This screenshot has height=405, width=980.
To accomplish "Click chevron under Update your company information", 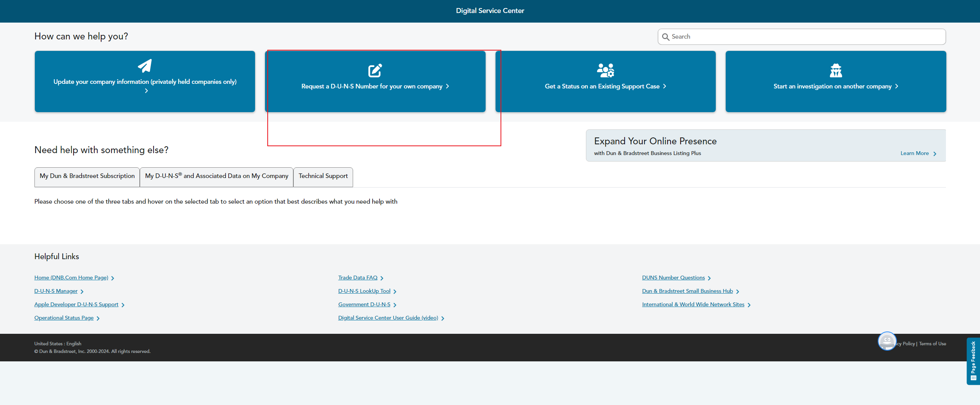I will (x=146, y=91).
